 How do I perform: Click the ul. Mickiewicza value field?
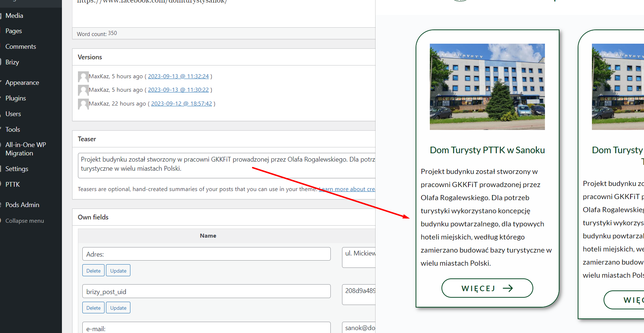click(x=359, y=257)
